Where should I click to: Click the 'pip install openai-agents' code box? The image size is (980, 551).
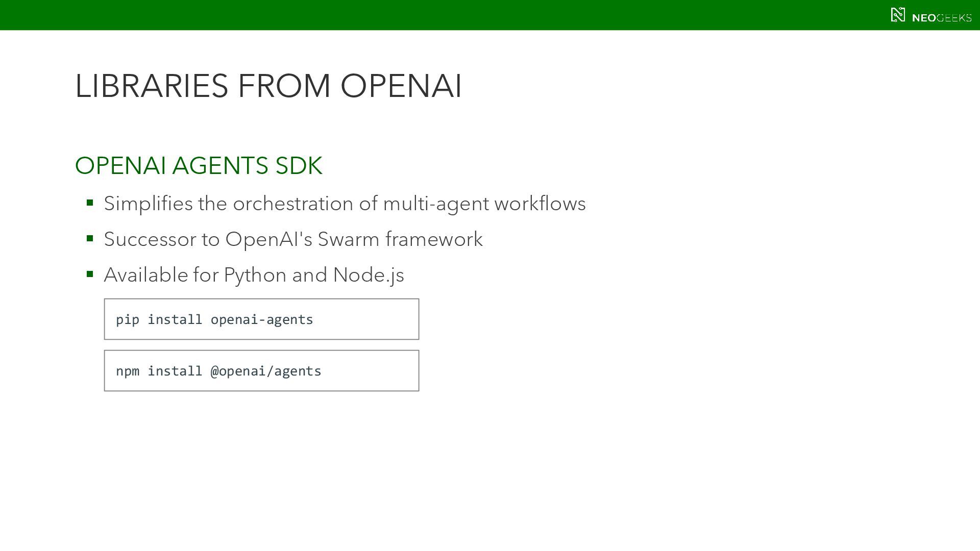[x=261, y=319]
